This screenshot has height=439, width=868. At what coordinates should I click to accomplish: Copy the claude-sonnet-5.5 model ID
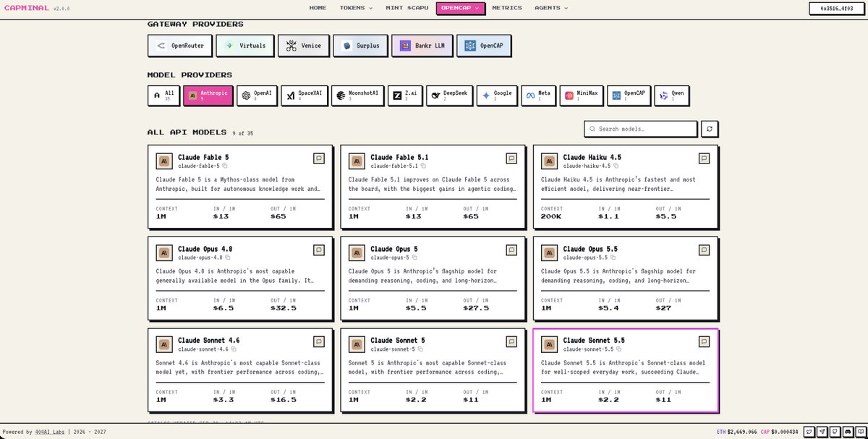point(619,349)
